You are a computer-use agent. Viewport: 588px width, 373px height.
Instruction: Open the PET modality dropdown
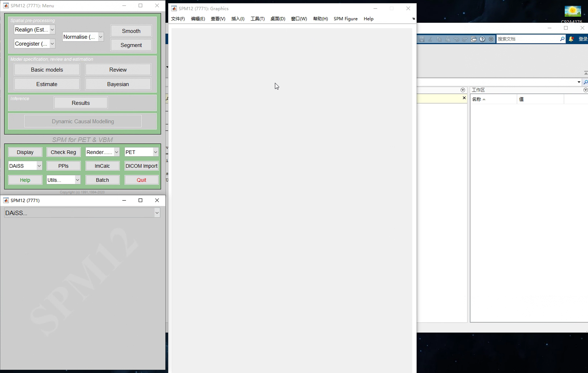click(x=155, y=152)
